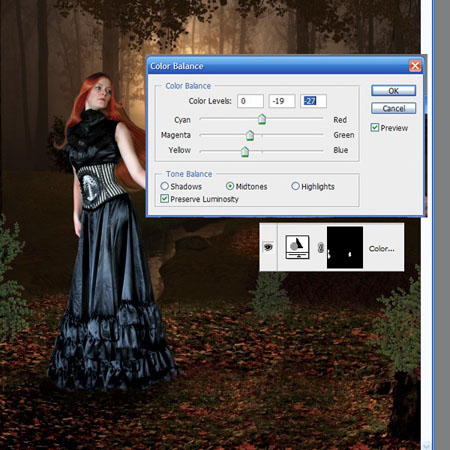Click the Color Balance dialog title bar

click(x=285, y=66)
